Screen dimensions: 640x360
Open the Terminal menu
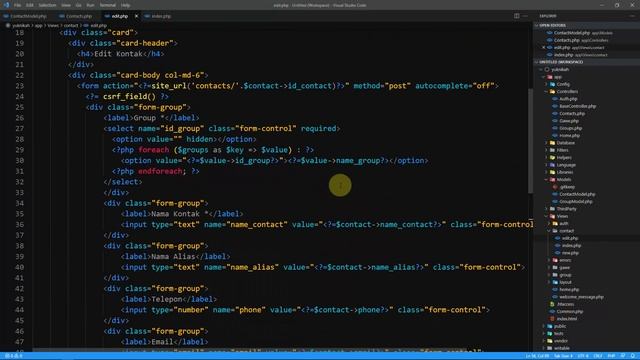108,5
